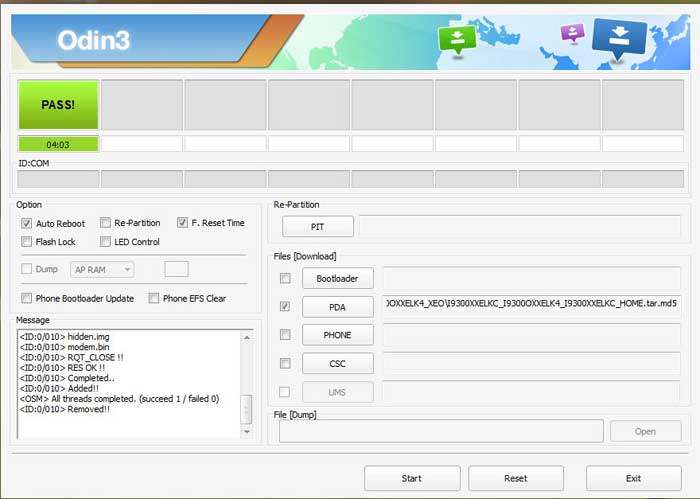Enable Phone EFS Clear checkbox
The width and height of the screenshot is (700, 499).
[154, 298]
